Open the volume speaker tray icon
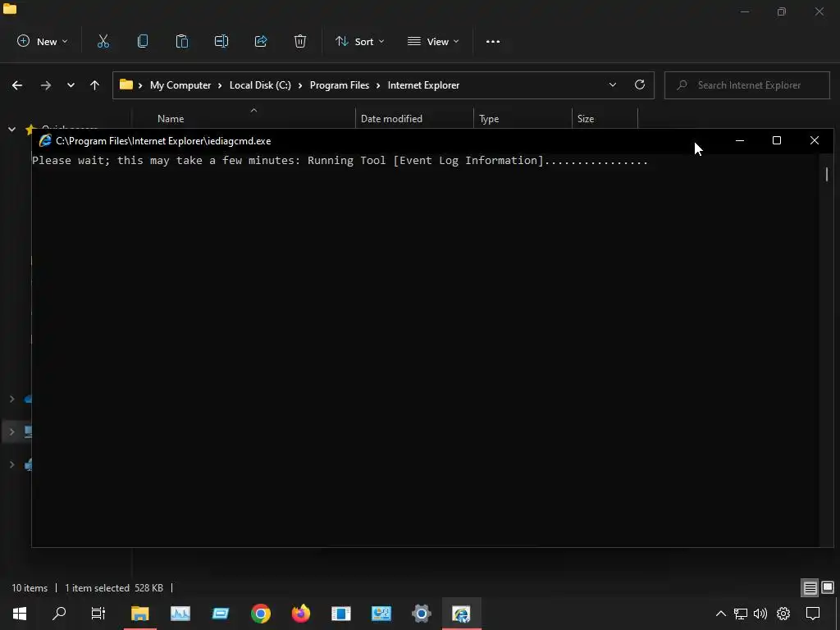Screen dimensions: 840x630 click(x=760, y=614)
